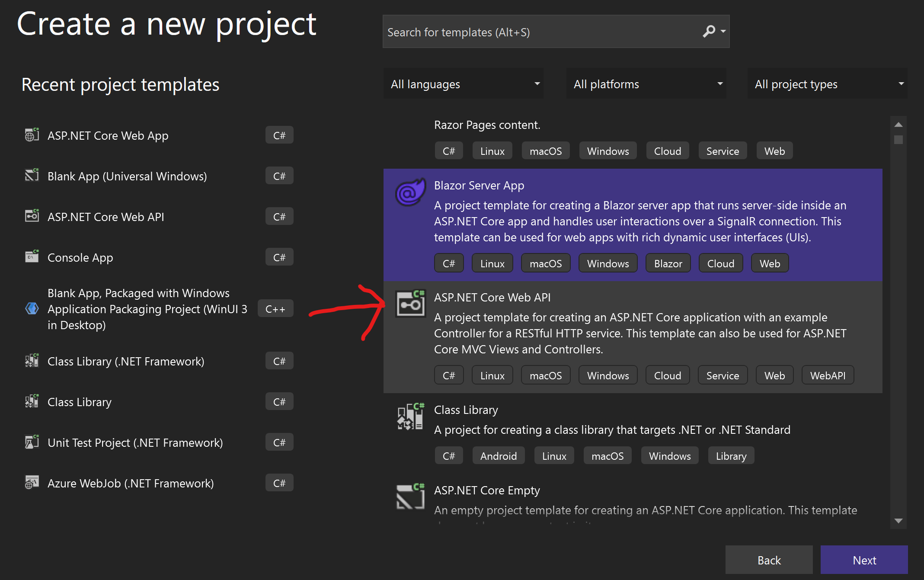The width and height of the screenshot is (924, 580).
Task: Click the Android tag on Class Library
Action: point(499,455)
